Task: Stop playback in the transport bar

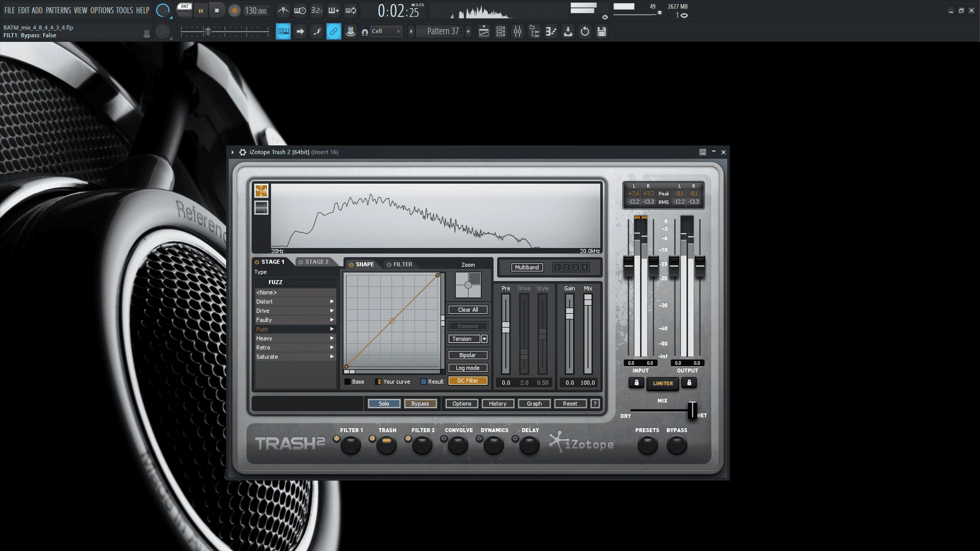Action: (x=217, y=10)
